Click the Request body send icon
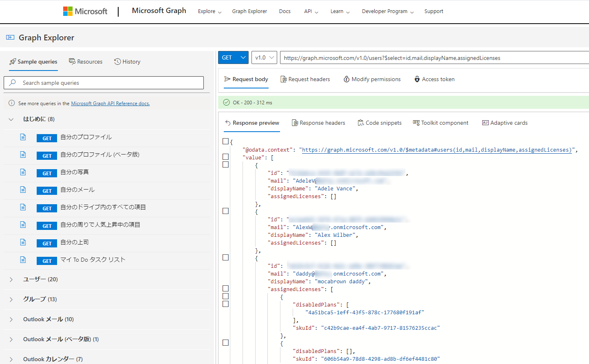 click(227, 79)
